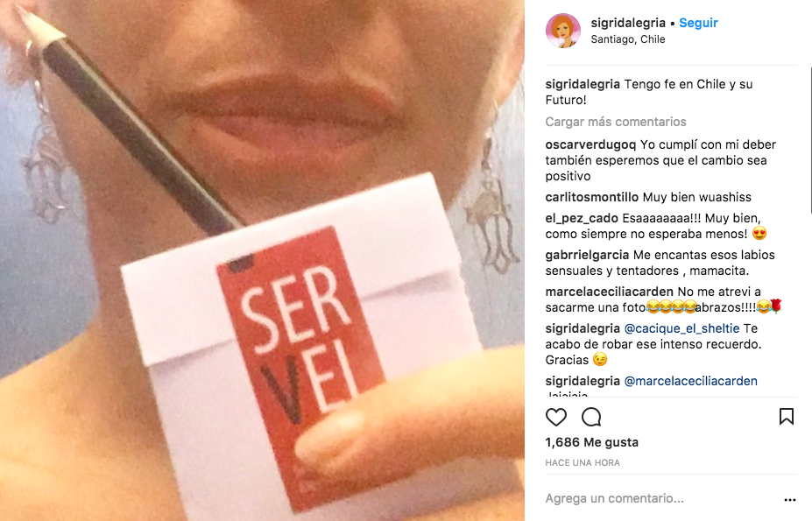The image size is (812, 521).
Task: Like the post with the heart icon
Action: (x=556, y=417)
